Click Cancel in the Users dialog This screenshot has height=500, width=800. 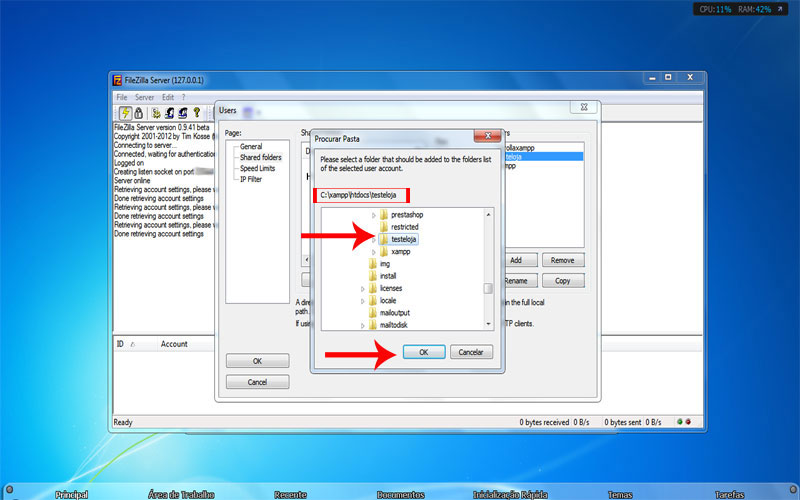click(257, 382)
